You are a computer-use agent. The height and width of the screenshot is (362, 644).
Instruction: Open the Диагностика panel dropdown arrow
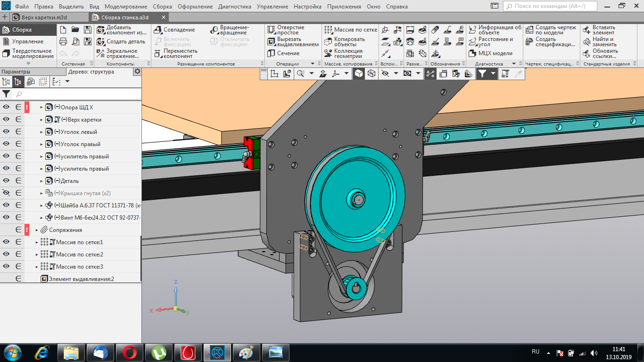pyautogui.click(x=513, y=64)
